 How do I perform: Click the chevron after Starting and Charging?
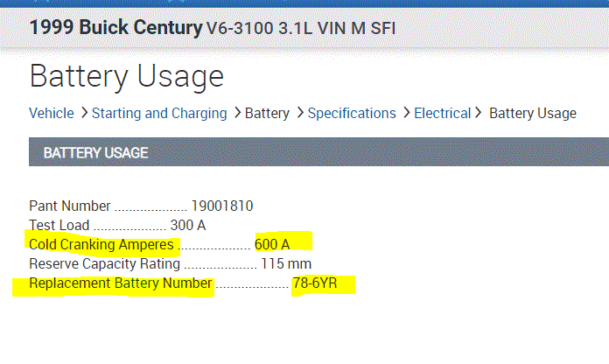236,113
